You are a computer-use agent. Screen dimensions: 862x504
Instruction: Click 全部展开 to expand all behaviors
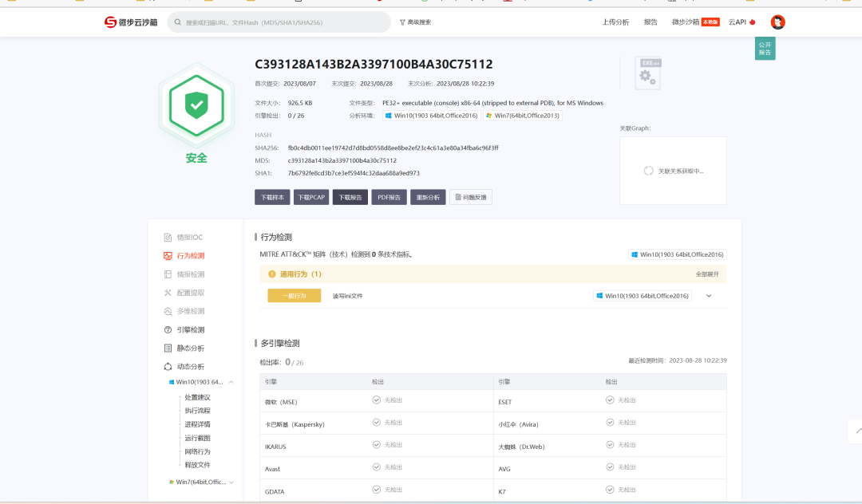coord(707,274)
